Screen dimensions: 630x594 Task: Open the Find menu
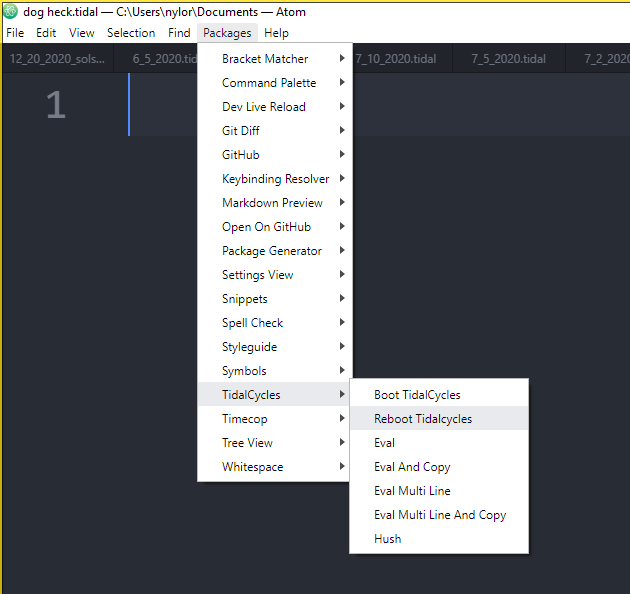179,33
